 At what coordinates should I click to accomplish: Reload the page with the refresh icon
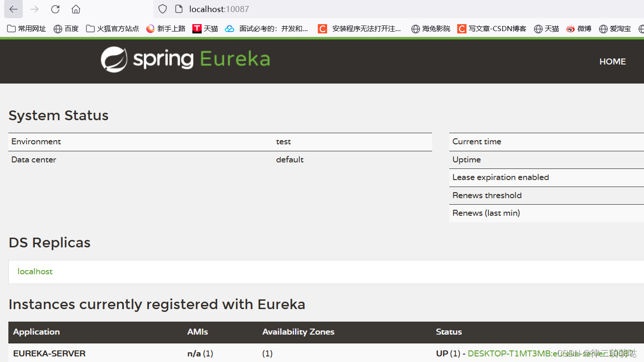click(55, 9)
